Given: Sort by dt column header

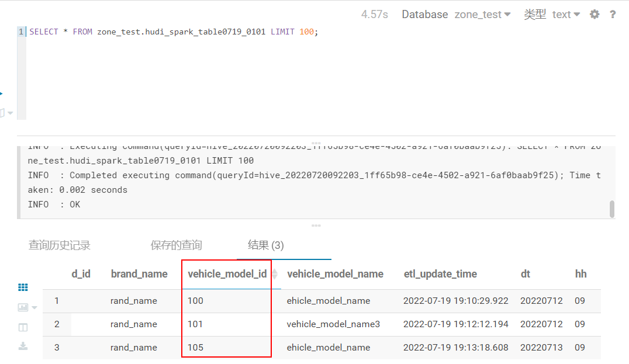Looking at the screenshot, I should [526, 274].
